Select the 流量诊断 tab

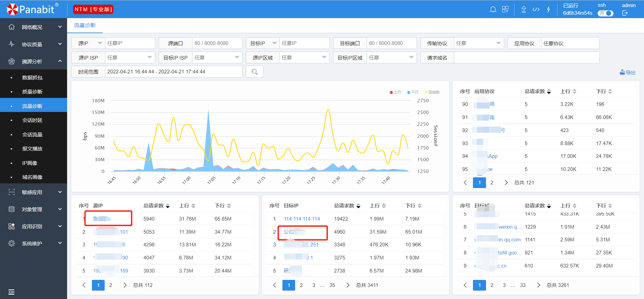pyautogui.click(x=85, y=25)
